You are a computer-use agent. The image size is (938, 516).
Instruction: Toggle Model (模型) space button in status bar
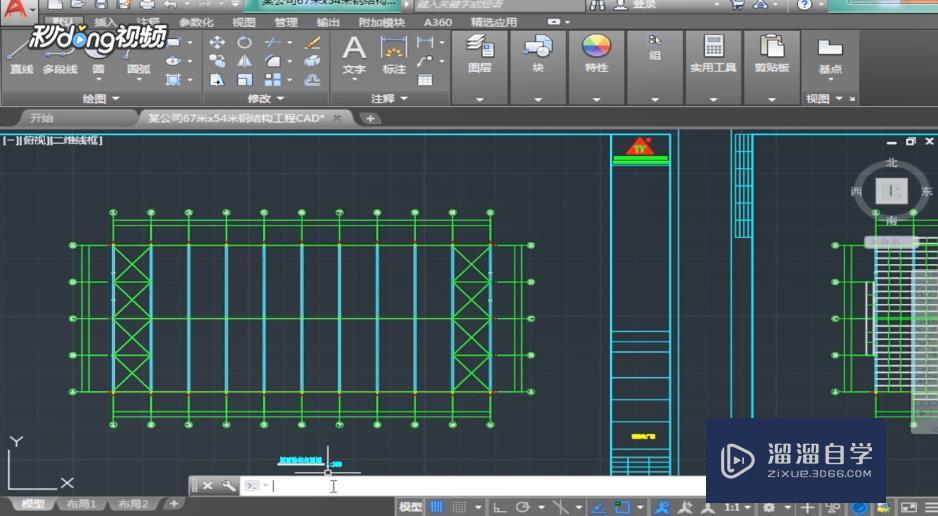(x=410, y=507)
